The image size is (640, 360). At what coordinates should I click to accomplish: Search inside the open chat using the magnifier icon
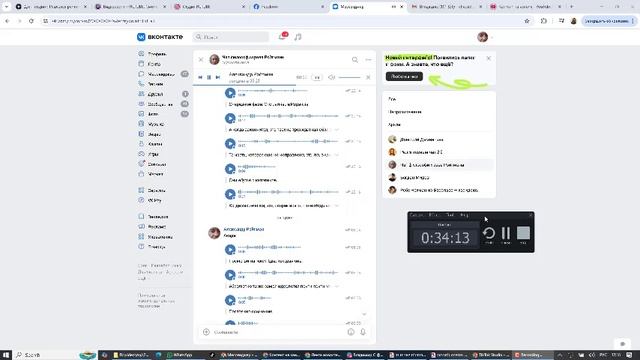pos(355,60)
